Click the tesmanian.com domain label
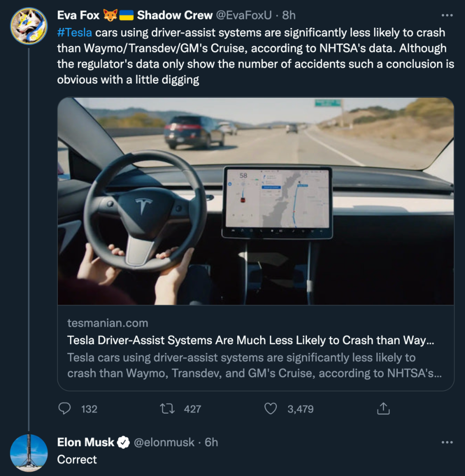465x476 pixels. [108, 323]
